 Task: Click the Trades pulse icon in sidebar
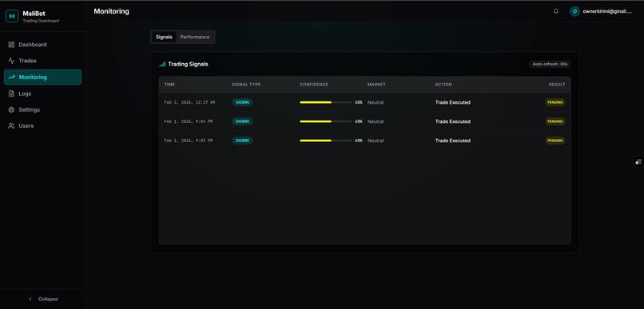pyautogui.click(x=11, y=61)
